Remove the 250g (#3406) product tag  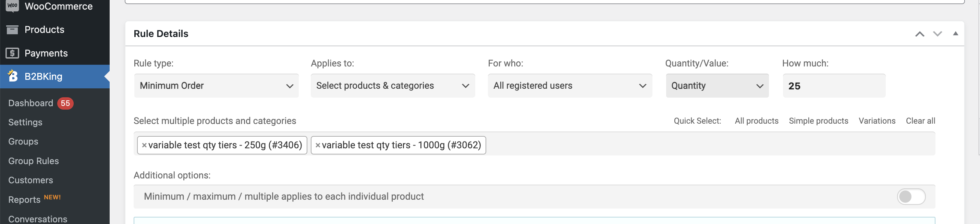[x=144, y=145]
